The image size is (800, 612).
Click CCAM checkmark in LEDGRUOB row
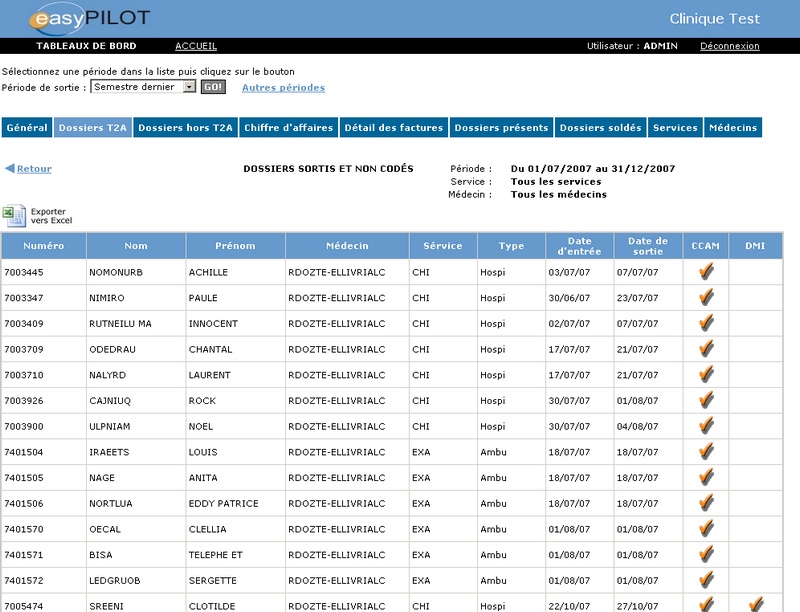pos(706,579)
